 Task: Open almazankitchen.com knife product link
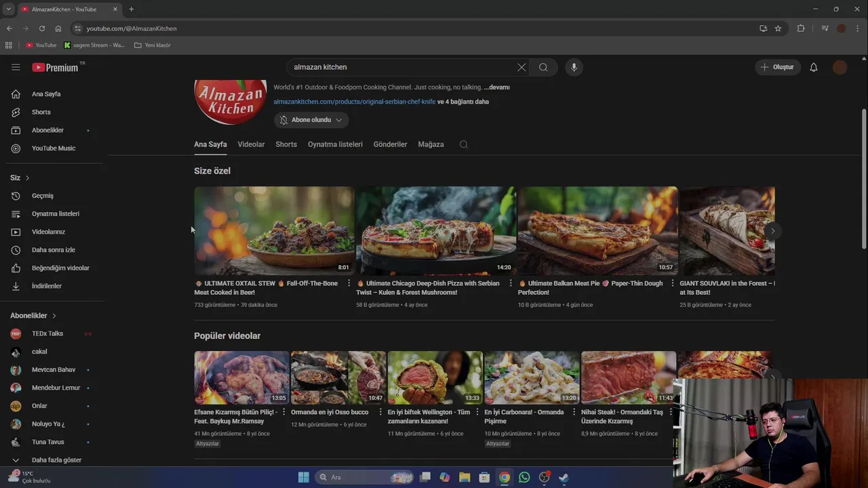(355, 102)
